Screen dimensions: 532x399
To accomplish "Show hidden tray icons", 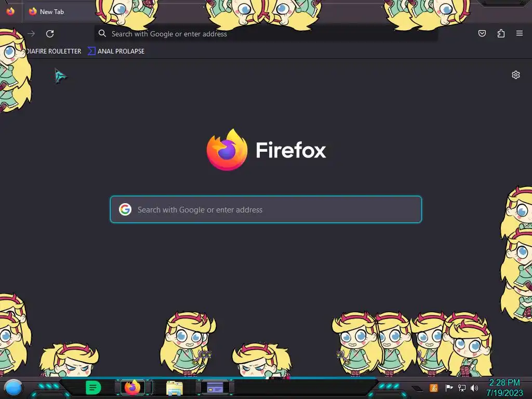I will pos(417,389).
